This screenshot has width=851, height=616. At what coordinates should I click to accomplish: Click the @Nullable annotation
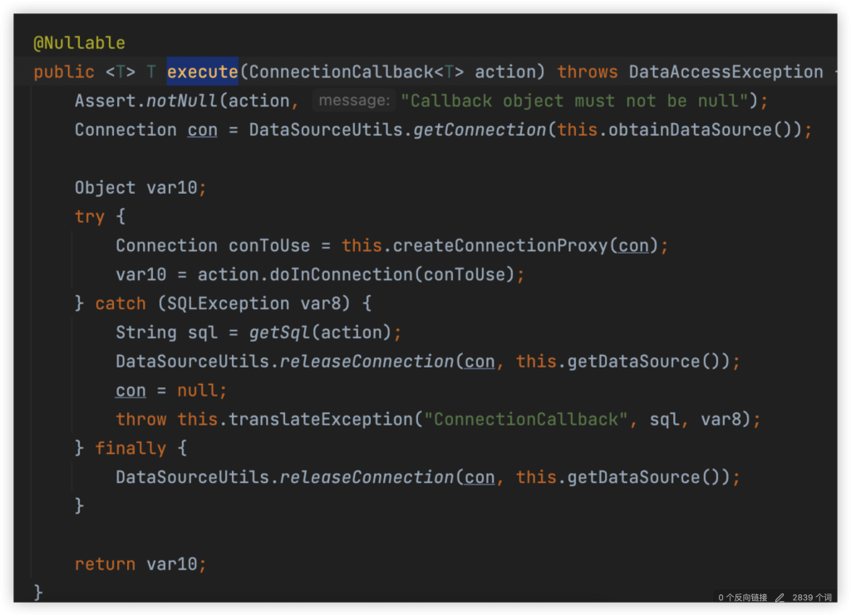[79, 43]
